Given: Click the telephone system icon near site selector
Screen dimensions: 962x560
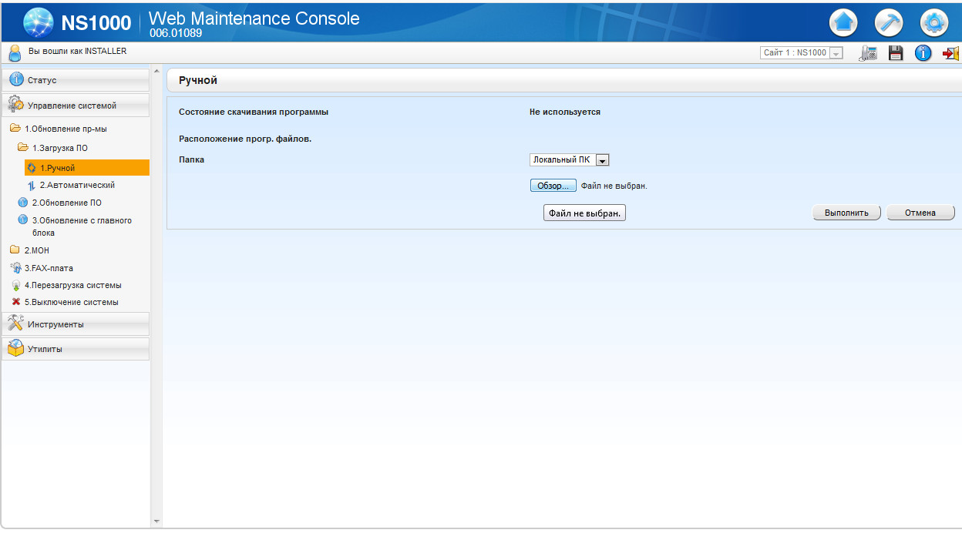Looking at the screenshot, I should coord(868,53).
